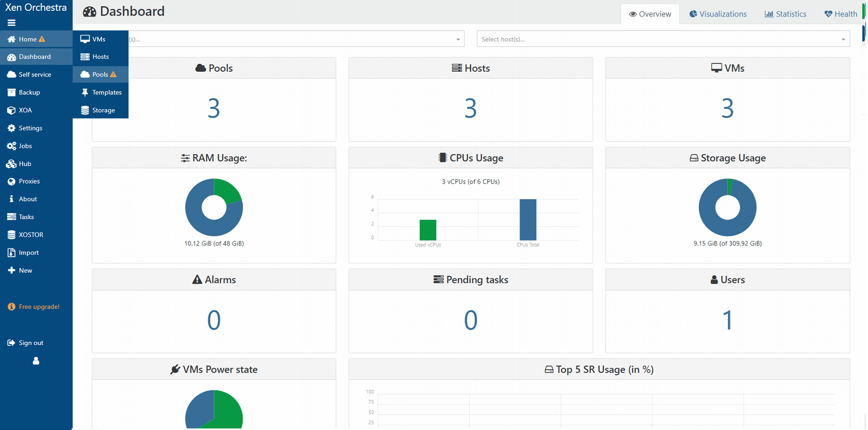Switch to the Statistics tab

click(x=786, y=14)
